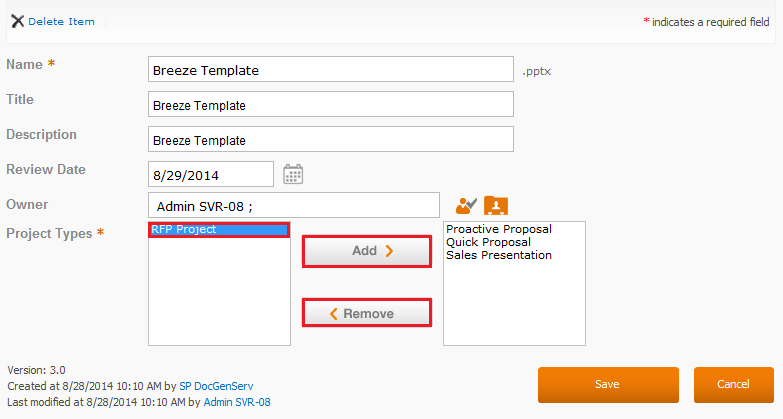Select RFP Project in the list
Screen dimensions: 783x419
click(219, 229)
